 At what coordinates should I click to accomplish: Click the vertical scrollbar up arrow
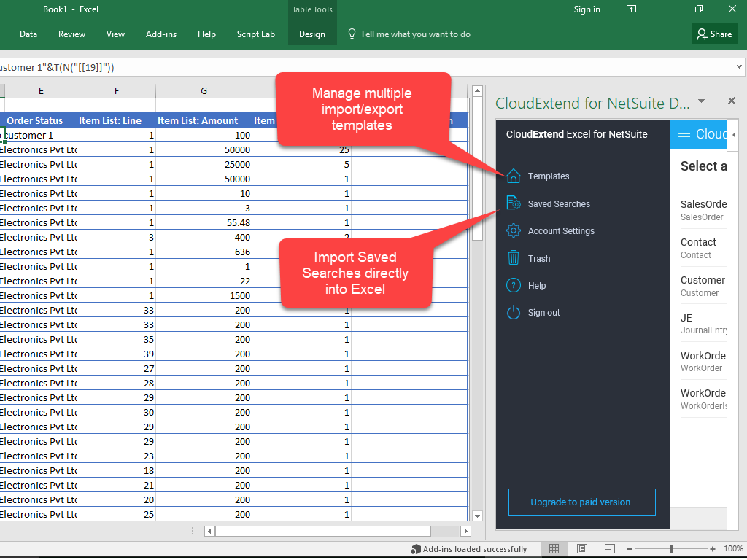477,90
